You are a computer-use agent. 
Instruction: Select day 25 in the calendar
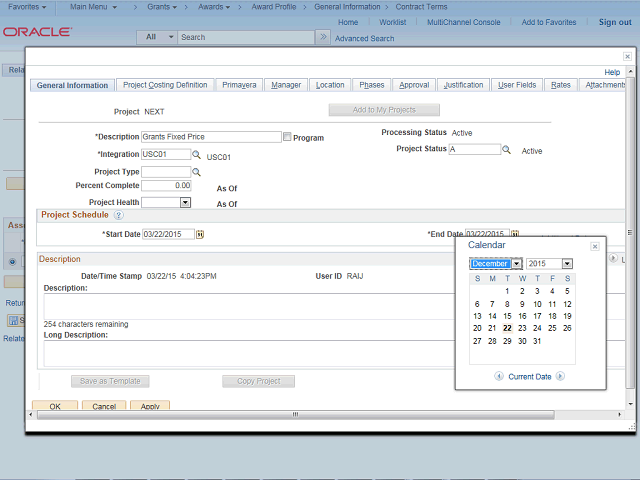coord(552,328)
